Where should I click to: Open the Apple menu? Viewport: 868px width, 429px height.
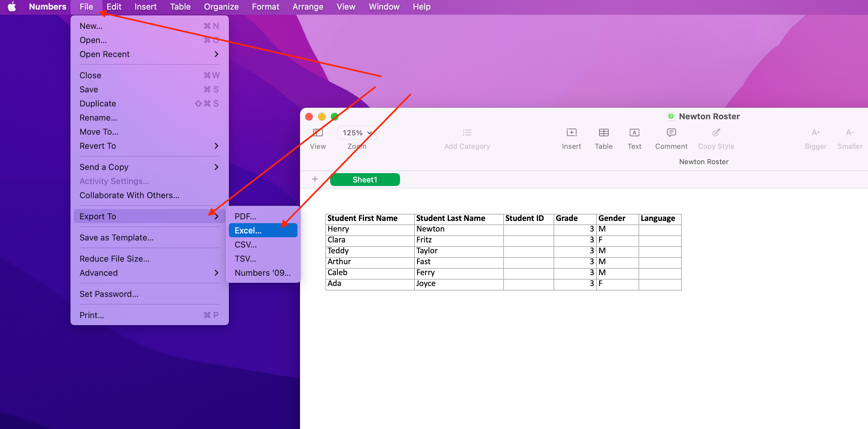(x=12, y=7)
